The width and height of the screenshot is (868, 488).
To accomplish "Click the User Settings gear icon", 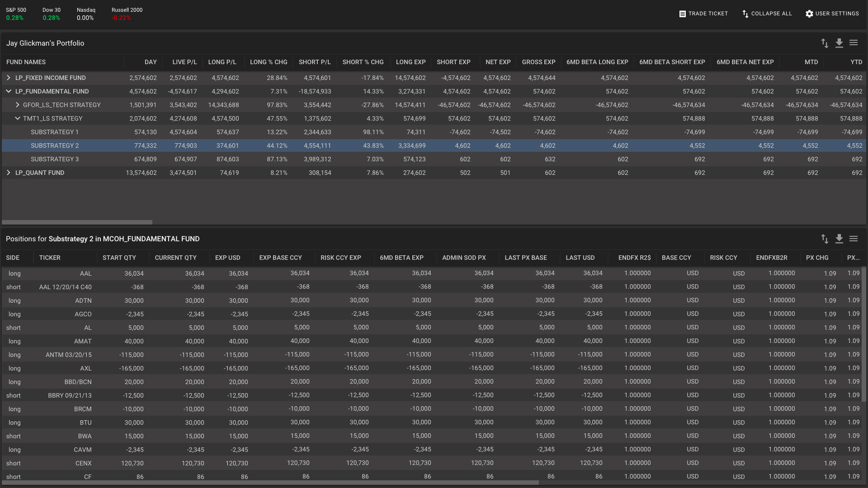I will point(809,14).
